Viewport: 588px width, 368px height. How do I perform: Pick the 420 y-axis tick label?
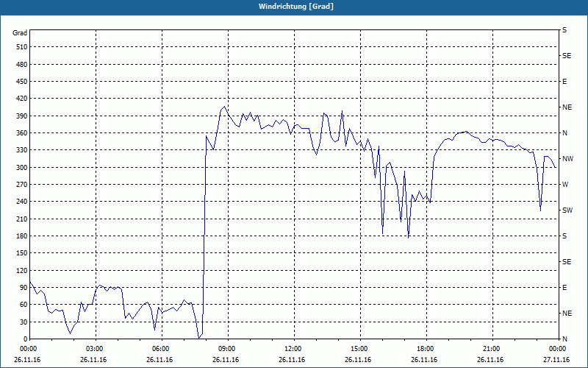coord(22,99)
